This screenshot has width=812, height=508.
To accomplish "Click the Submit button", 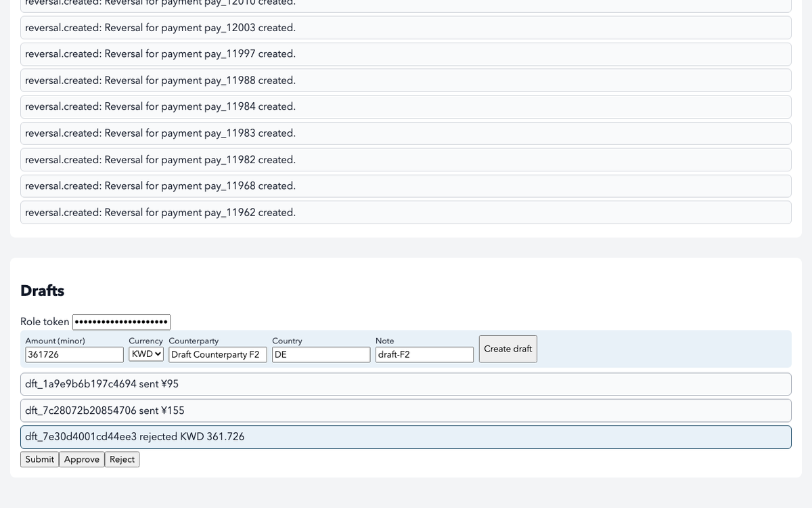I will coord(39,459).
